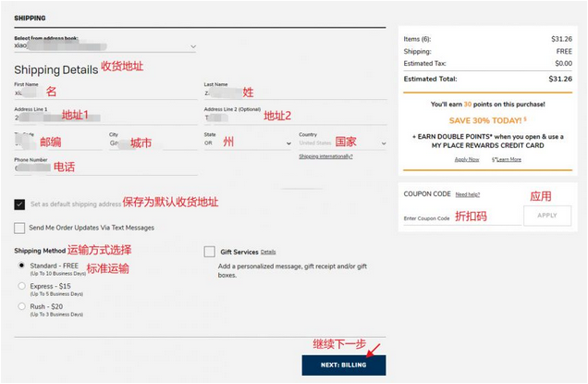Click the Shipping Details heading
Image resolution: width=588 pixels, height=384 pixels.
(x=55, y=69)
